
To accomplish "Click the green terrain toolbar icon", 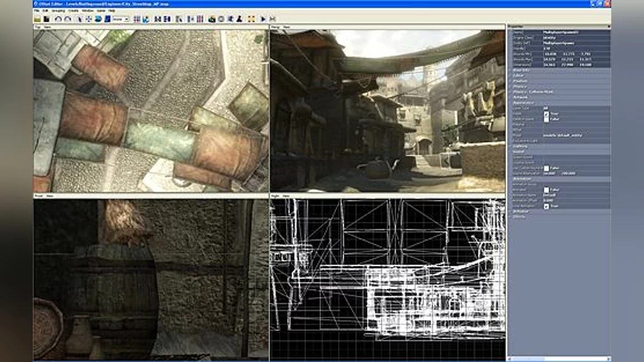I will coord(211,19).
